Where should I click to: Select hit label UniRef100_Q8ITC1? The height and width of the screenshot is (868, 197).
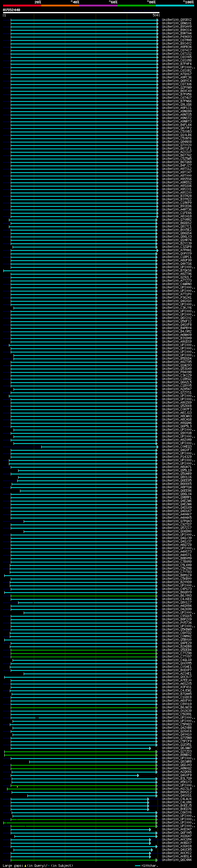(x=176, y=226)
